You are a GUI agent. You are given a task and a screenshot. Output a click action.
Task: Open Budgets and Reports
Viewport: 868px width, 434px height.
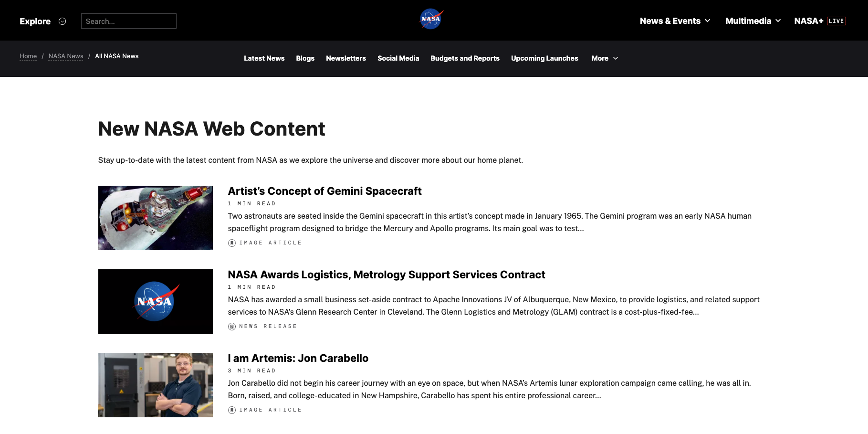[465, 58]
